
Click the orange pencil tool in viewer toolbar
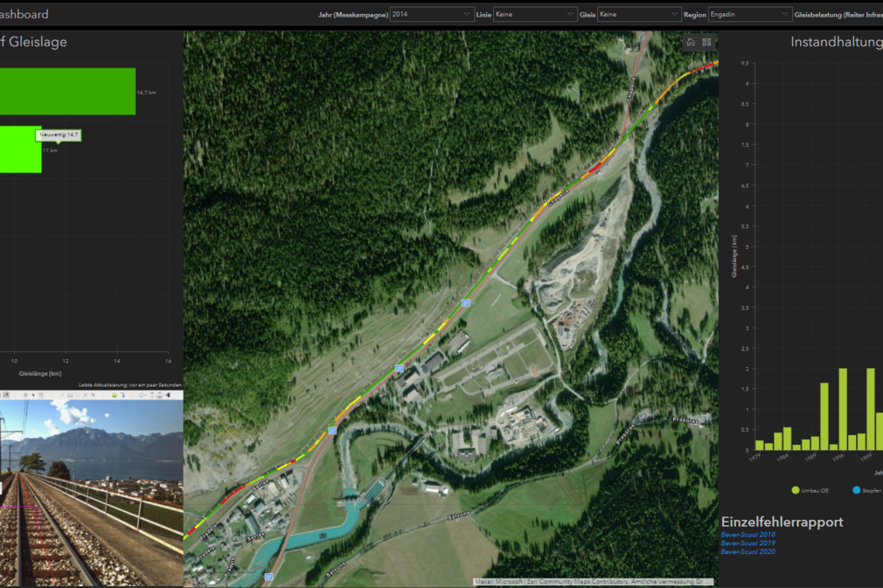pyautogui.click(x=62, y=395)
